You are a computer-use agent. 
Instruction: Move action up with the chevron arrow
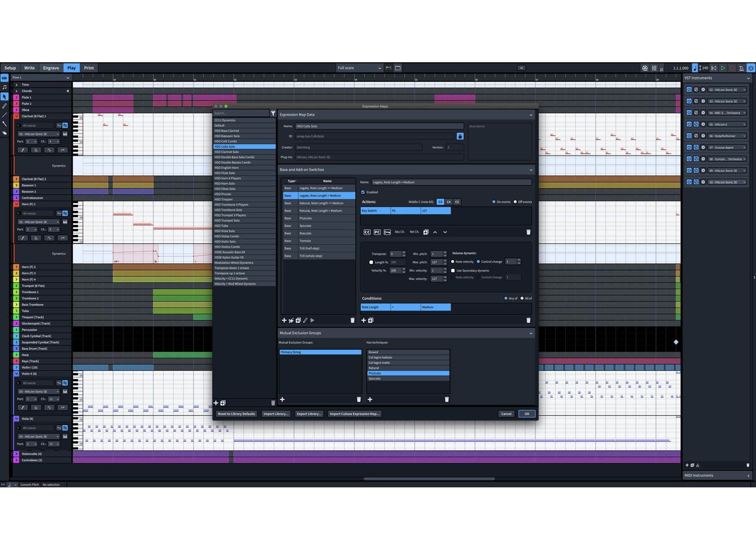click(435, 232)
